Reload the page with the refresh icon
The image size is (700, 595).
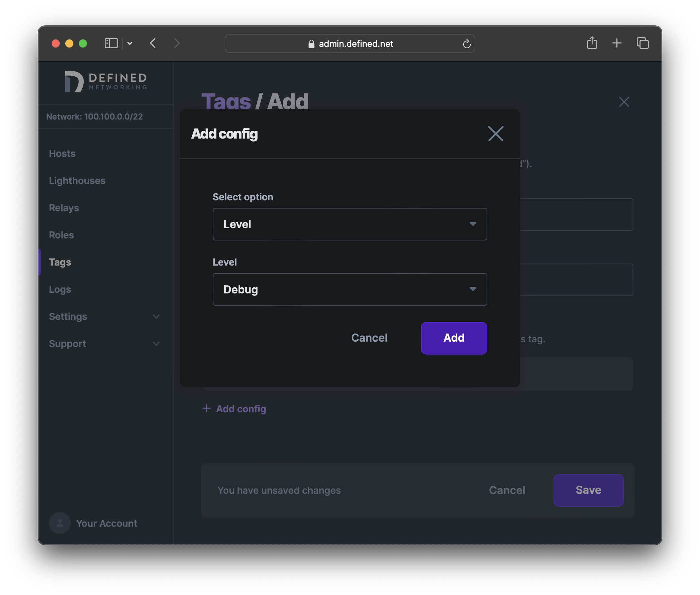click(x=467, y=43)
